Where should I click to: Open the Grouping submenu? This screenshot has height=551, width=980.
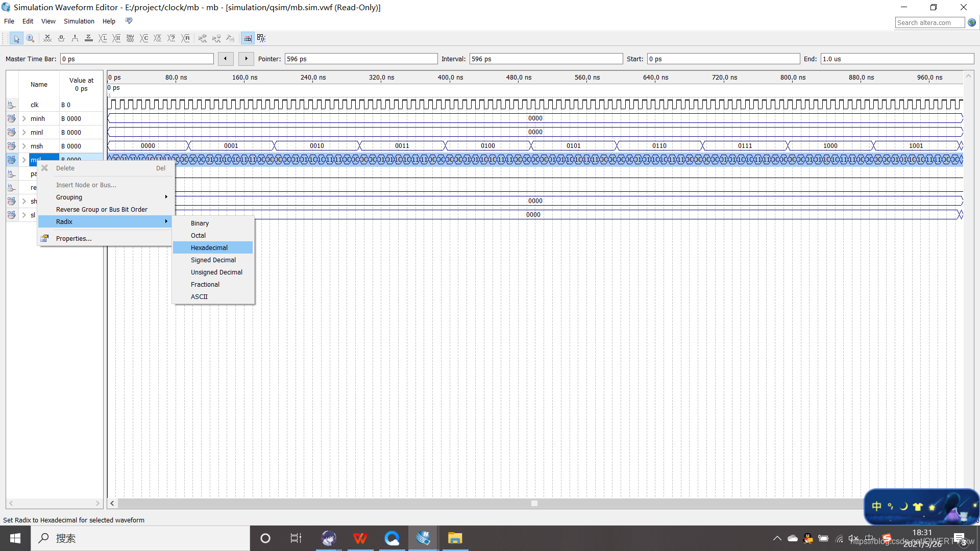(x=105, y=197)
